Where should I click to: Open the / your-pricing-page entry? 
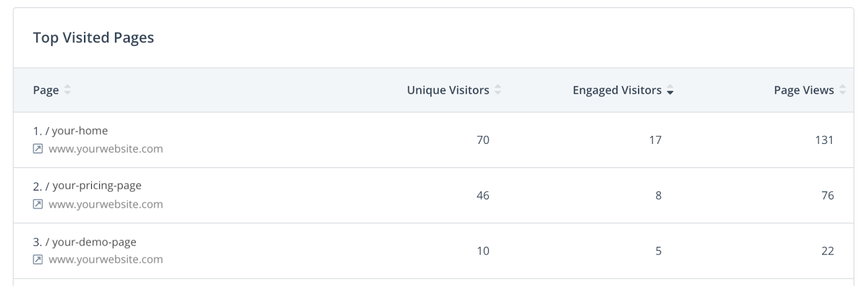click(x=96, y=186)
